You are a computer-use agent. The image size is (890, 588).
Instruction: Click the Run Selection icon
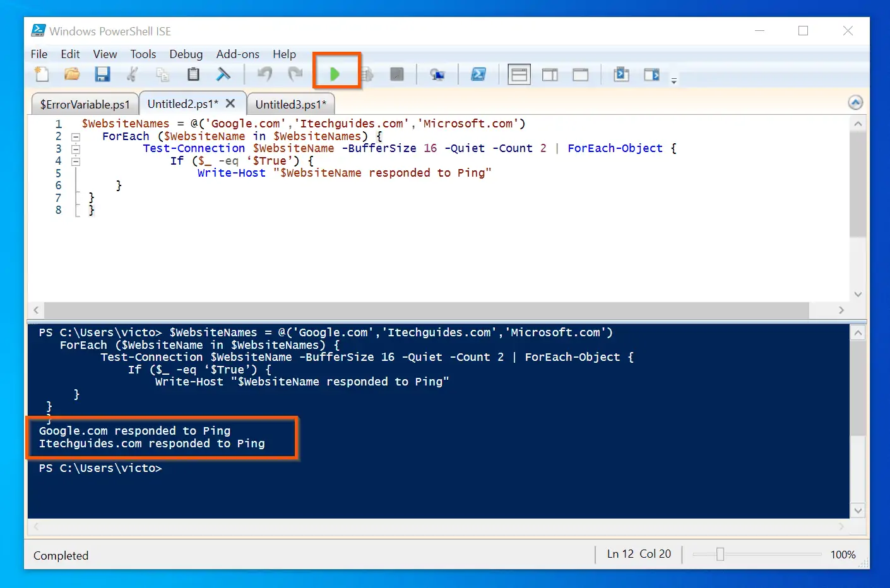[367, 74]
